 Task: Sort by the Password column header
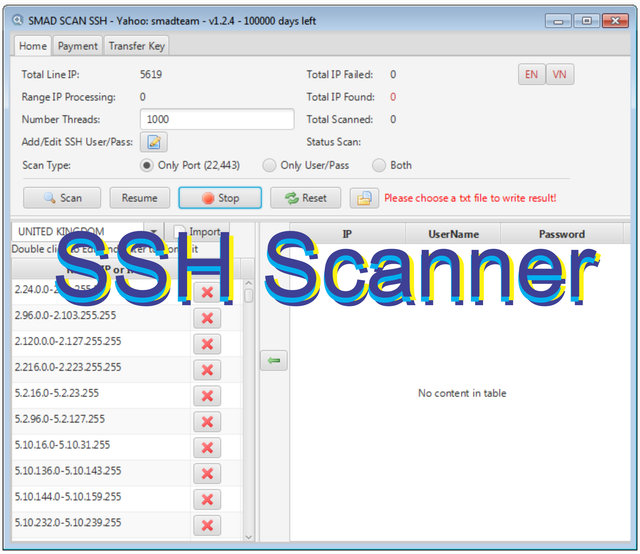pyautogui.click(x=562, y=234)
